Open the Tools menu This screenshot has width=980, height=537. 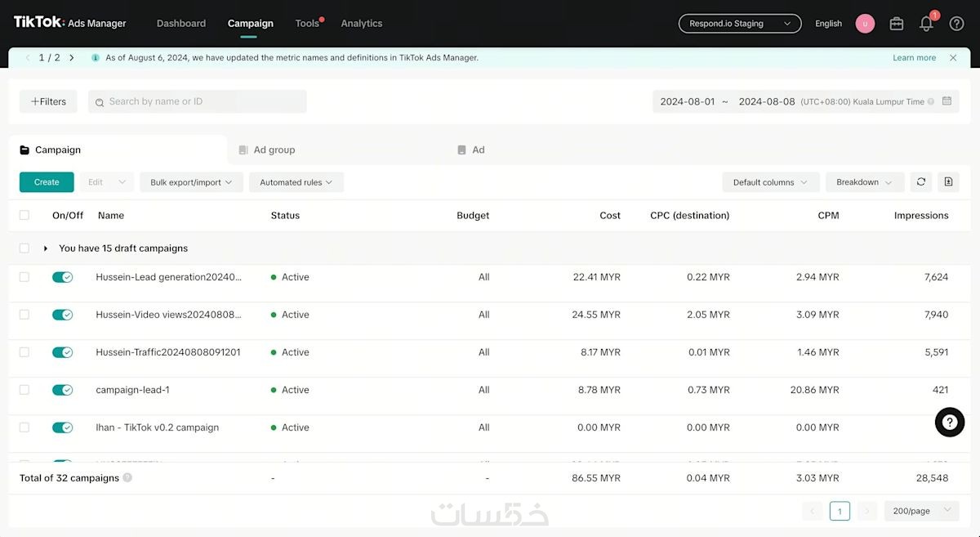pyautogui.click(x=307, y=24)
